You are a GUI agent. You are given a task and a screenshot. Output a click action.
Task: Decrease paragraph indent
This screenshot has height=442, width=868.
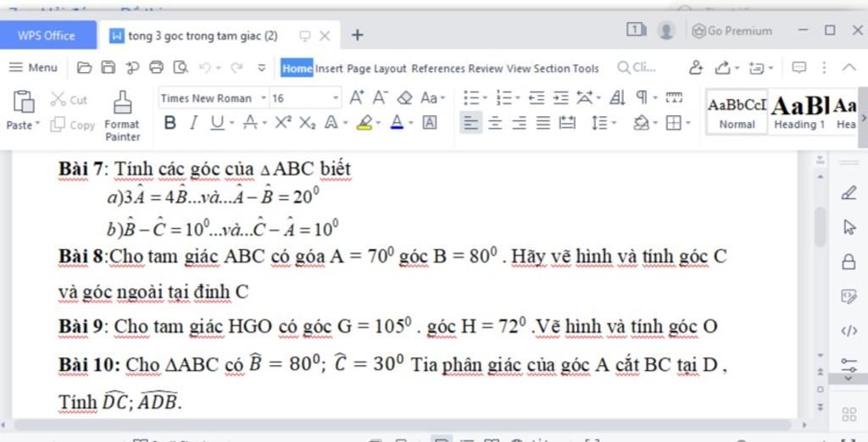(536, 98)
